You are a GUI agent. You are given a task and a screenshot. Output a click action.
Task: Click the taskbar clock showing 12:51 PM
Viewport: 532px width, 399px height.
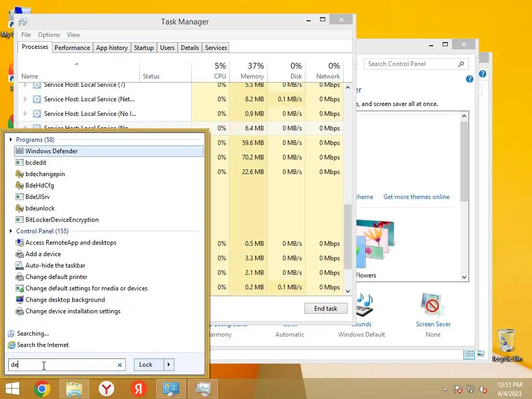(x=510, y=389)
